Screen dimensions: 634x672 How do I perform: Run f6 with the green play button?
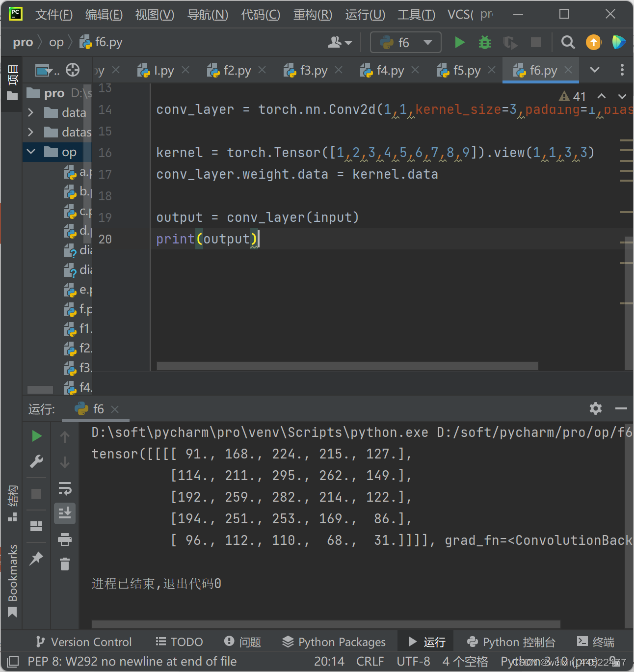(459, 43)
